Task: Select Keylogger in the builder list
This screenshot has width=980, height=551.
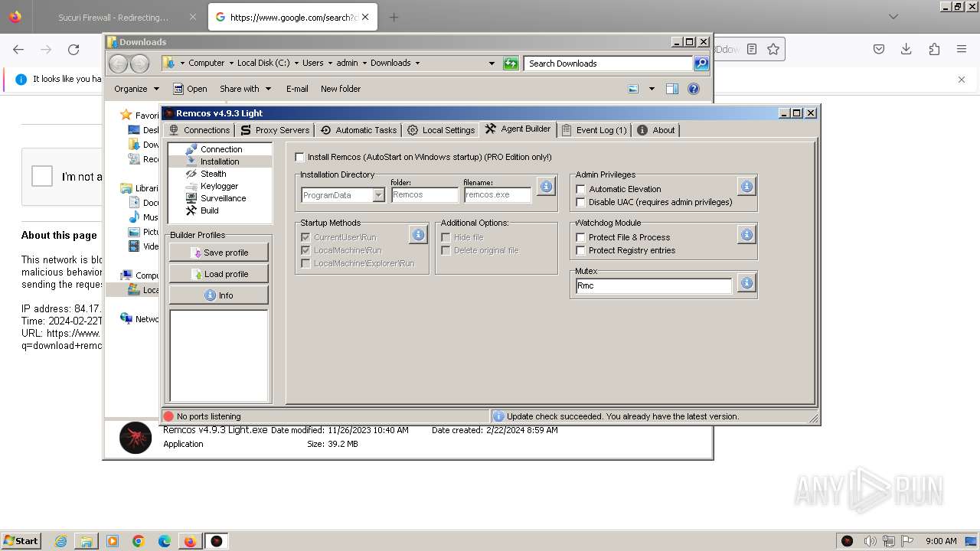Action: click(x=219, y=186)
